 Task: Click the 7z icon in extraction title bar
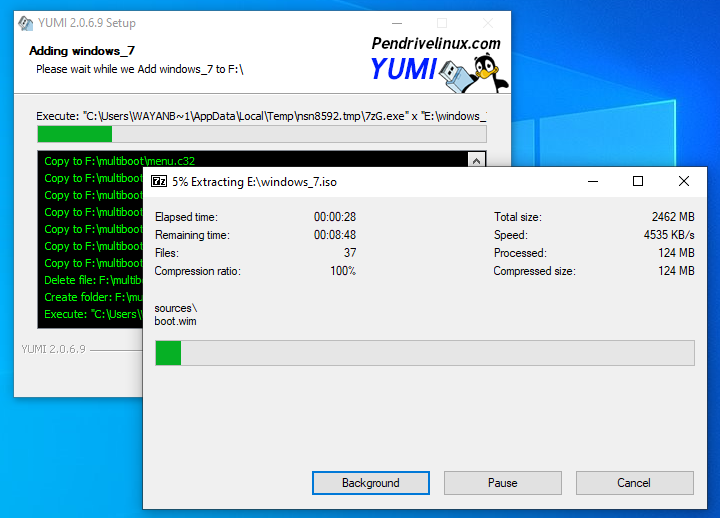pos(159,181)
